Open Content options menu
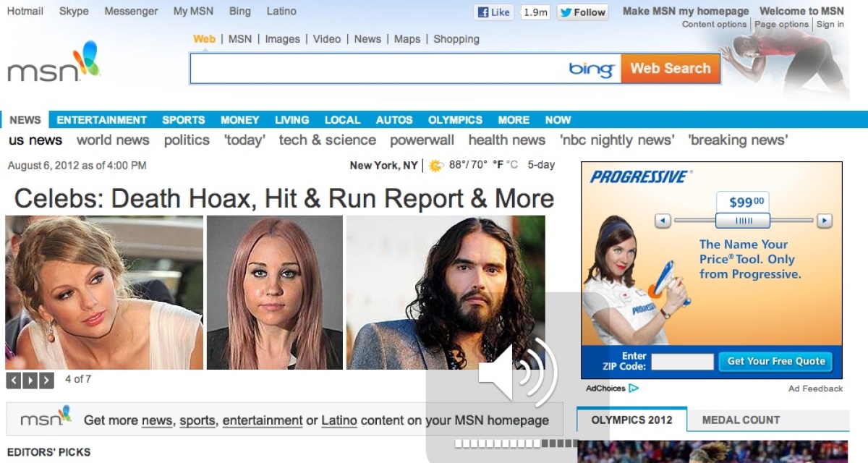Viewport: 868px width, 463px height. click(714, 25)
